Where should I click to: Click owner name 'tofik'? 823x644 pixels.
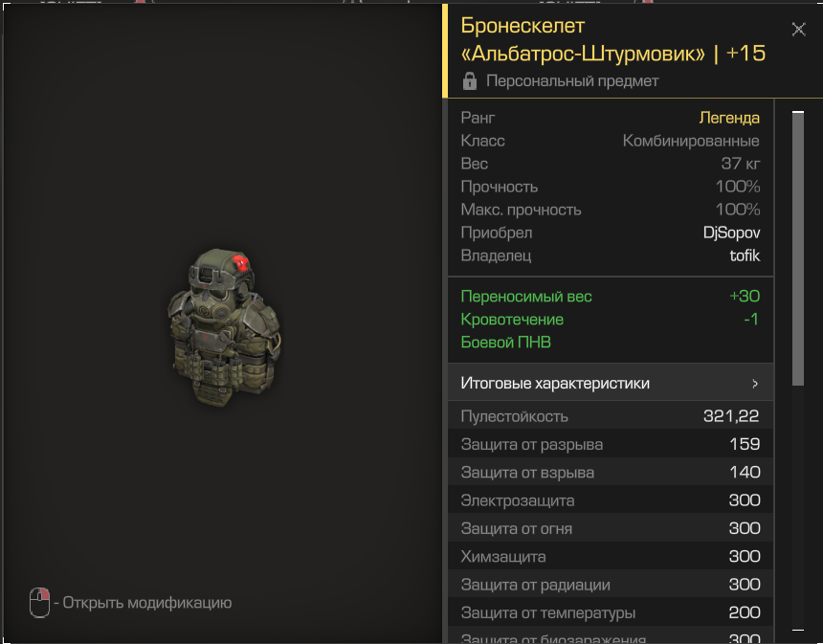tap(745, 255)
